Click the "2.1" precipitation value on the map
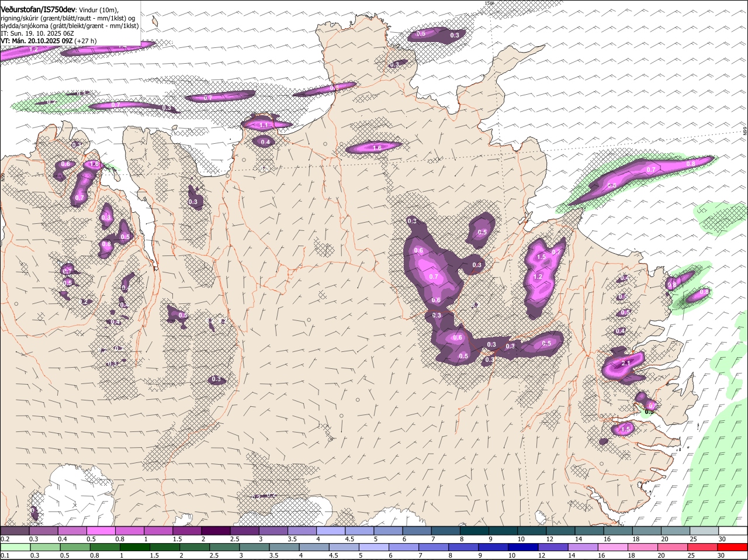Viewport: 748px width, 560px height. pos(626,364)
